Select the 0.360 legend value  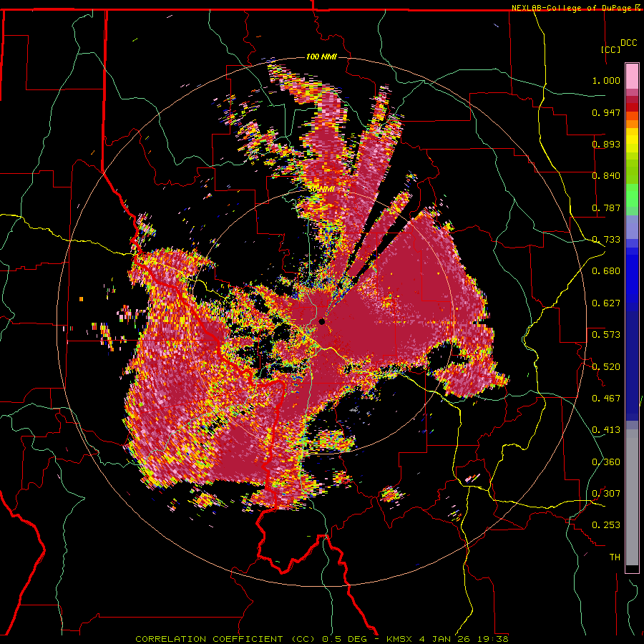(x=606, y=462)
